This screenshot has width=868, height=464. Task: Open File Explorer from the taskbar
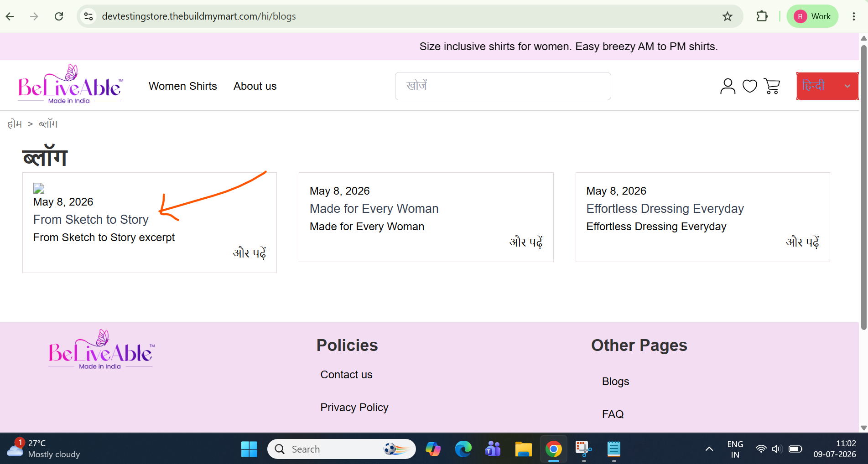click(x=523, y=449)
